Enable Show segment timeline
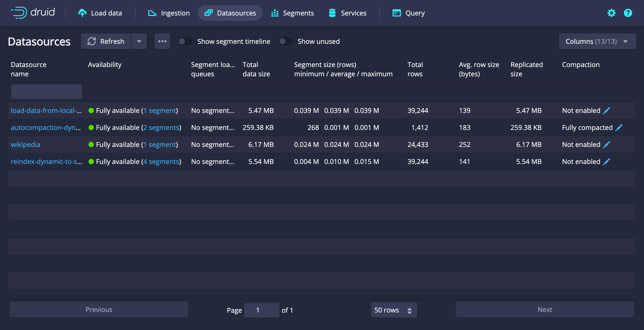644x330 pixels. (185, 41)
